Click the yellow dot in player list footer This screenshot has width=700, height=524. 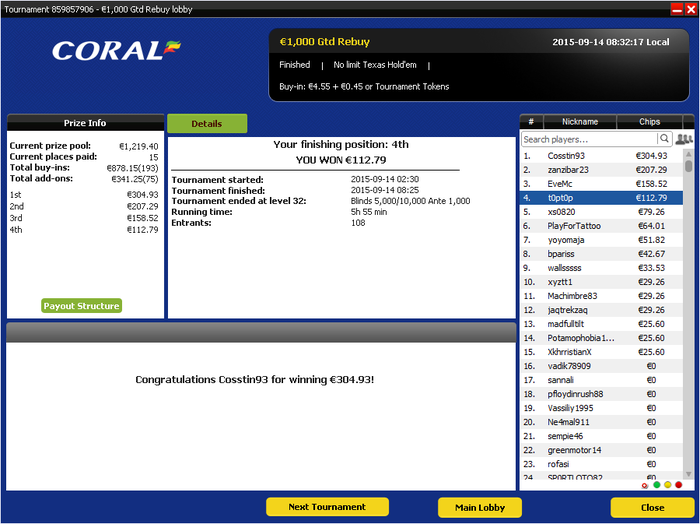pos(667,485)
